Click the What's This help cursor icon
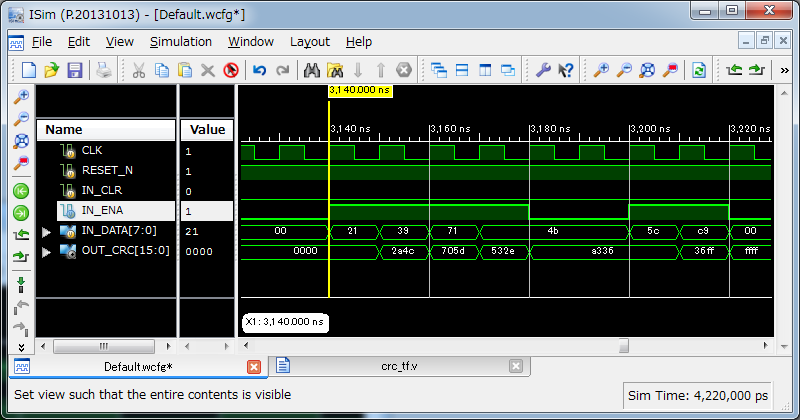The image size is (800, 420). tap(565, 70)
